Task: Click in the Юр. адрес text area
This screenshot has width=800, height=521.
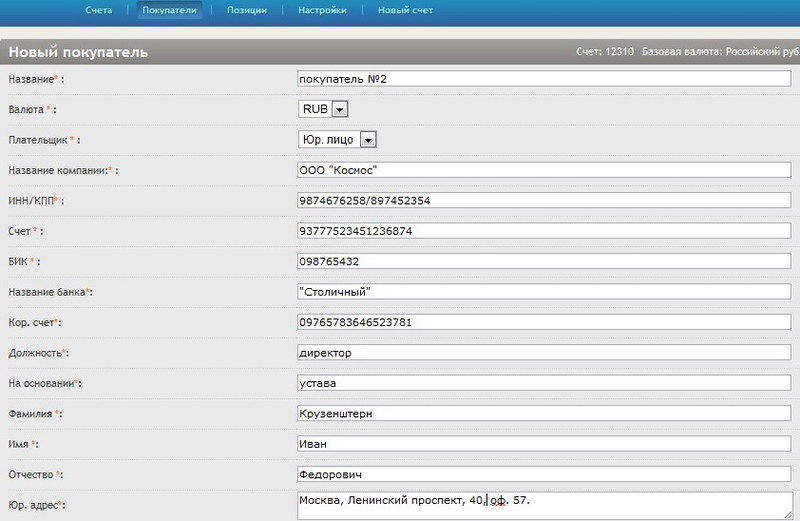Action: 544,506
